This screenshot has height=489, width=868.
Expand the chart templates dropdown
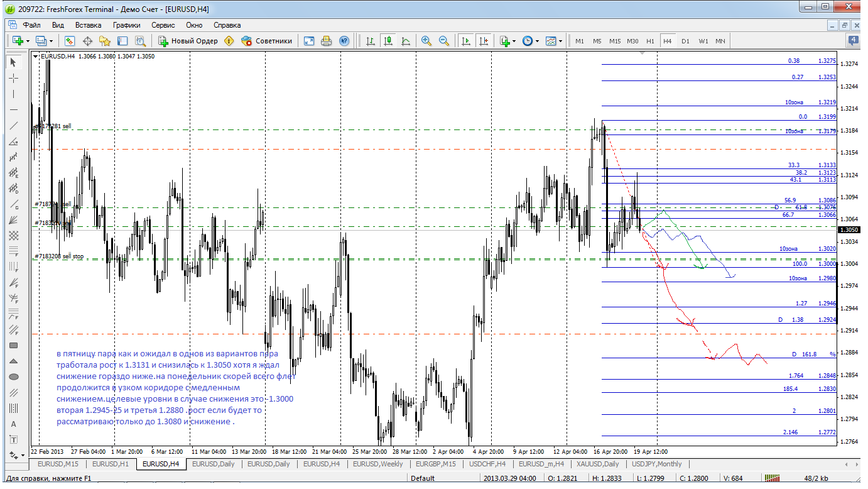coord(560,41)
